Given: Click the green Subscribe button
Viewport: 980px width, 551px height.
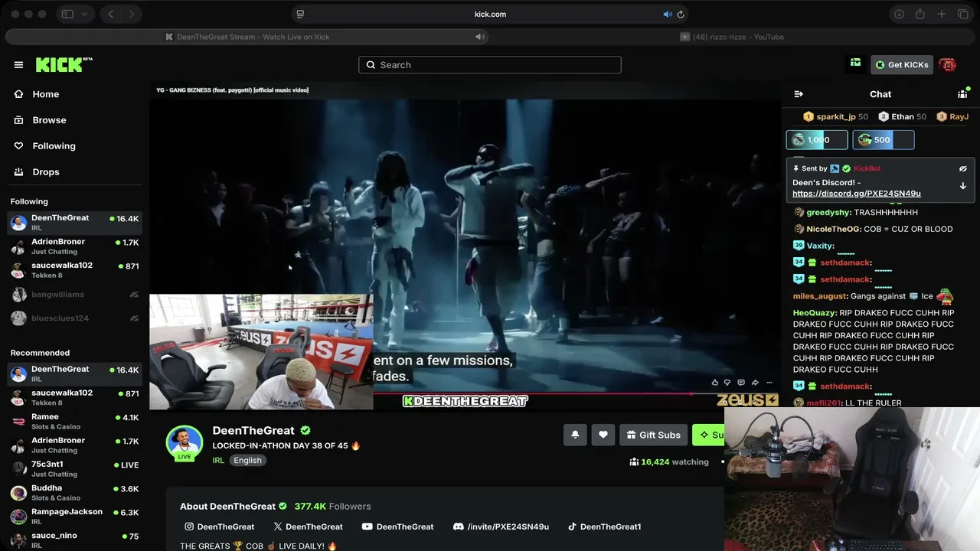Looking at the screenshot, I should pos(708,435).
